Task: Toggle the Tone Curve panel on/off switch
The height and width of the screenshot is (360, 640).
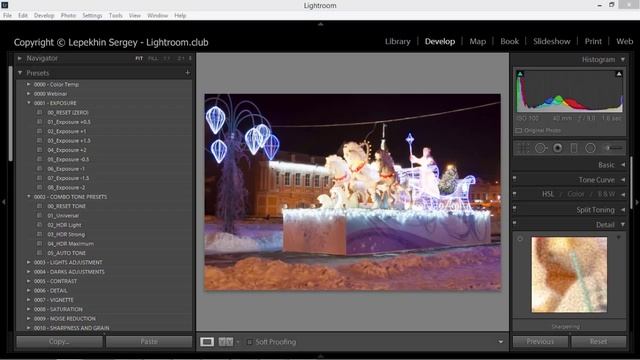Action: tap(515, 179)
